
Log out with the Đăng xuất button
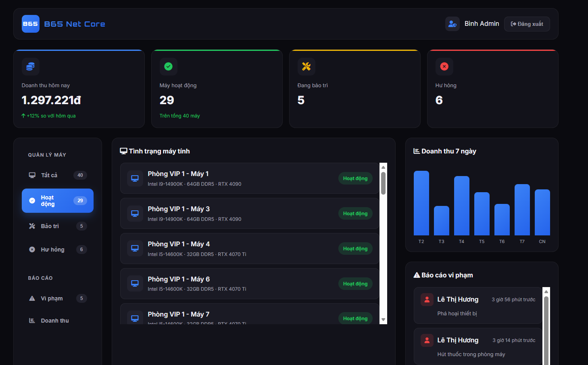527,24
